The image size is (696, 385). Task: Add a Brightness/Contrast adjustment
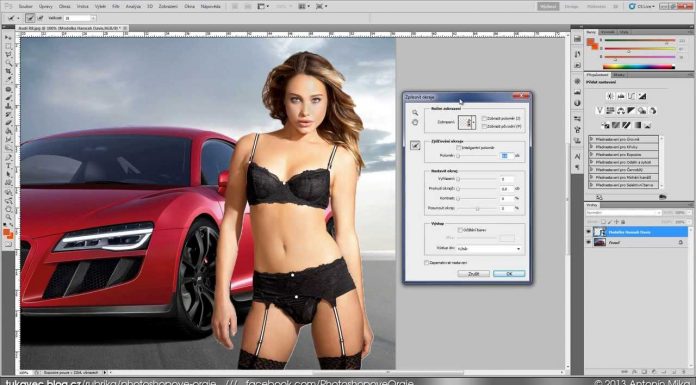(x=610, y=96)
